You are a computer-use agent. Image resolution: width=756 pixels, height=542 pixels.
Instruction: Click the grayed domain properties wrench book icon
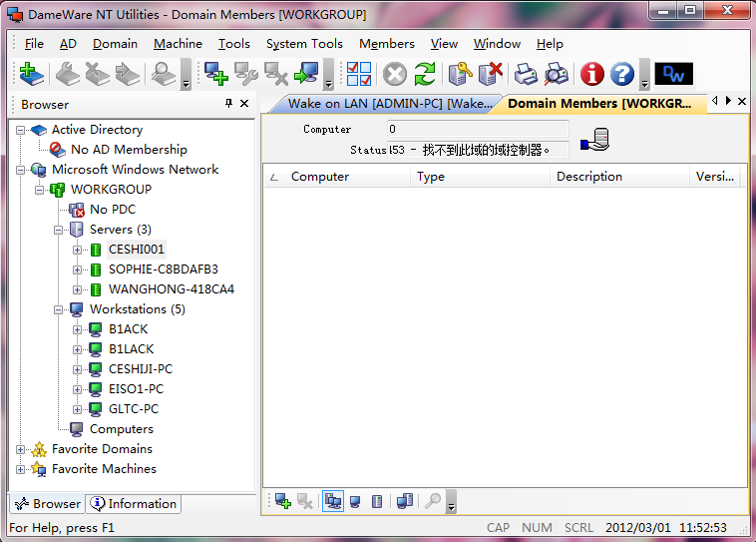[68, 74]
